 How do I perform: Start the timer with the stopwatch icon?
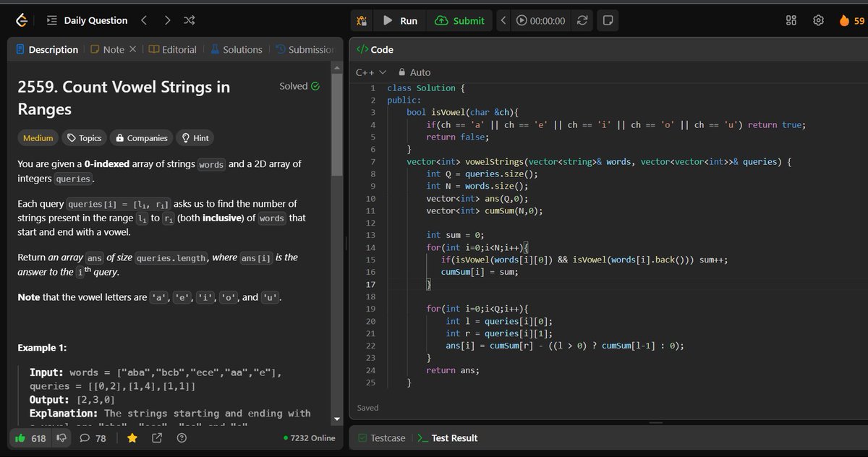click(522, 20)
